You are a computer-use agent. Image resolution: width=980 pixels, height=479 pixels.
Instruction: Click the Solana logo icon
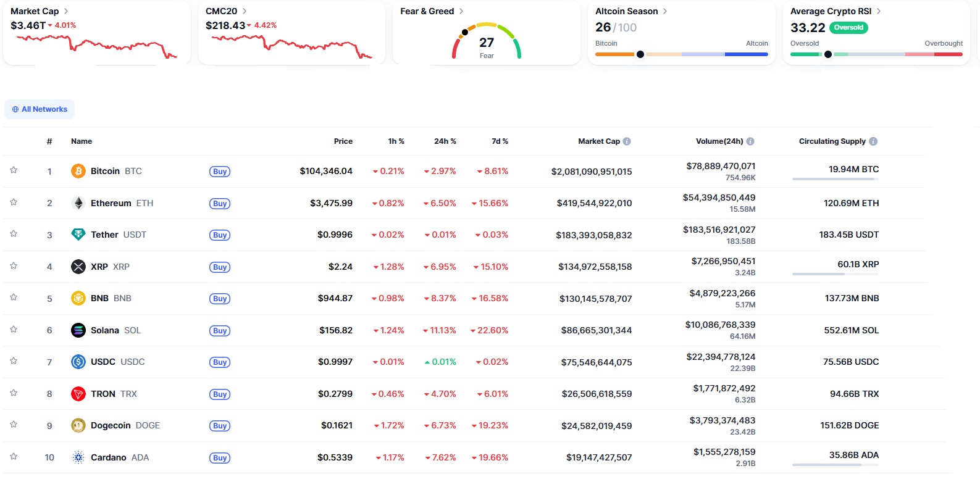[x=78, y=330]
